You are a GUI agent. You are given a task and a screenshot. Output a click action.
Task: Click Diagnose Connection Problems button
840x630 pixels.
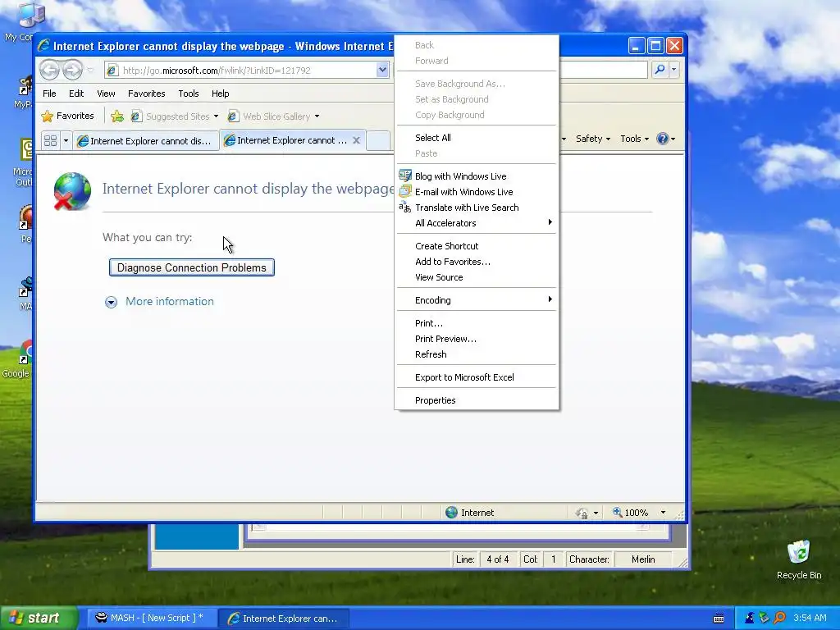point(192,267)
